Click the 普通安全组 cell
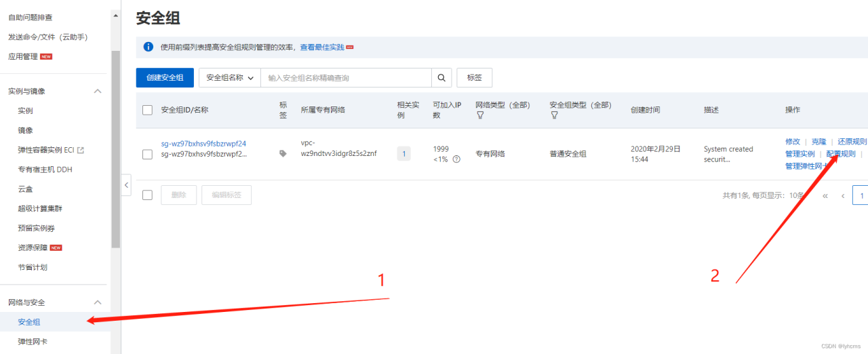This screenshot has height=354, width=868. 568,154
